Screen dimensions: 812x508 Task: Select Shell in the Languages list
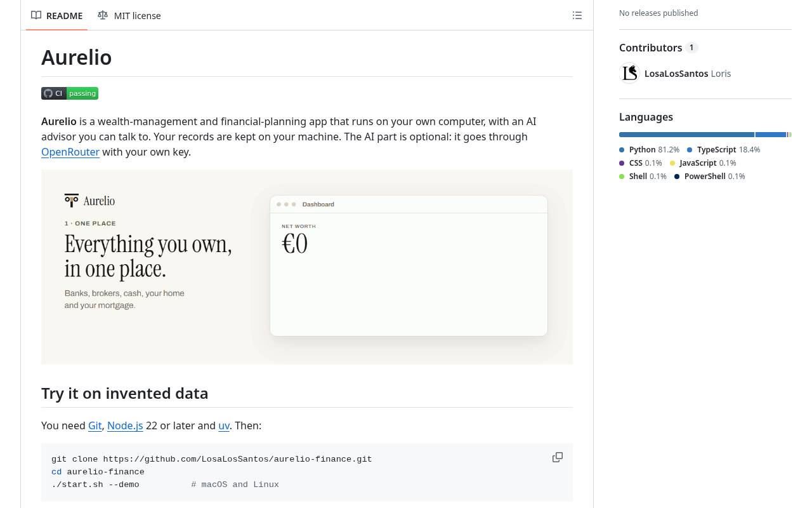tap(643, 177)
